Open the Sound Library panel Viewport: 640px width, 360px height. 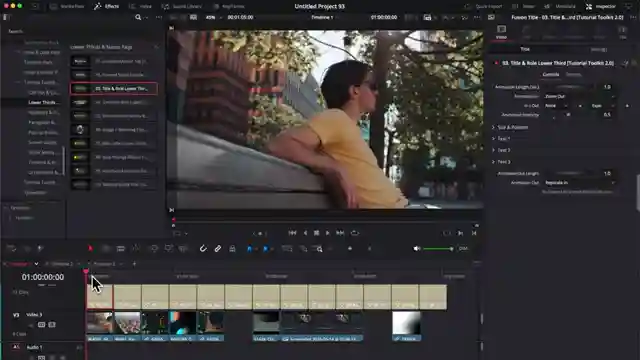(x=182, y=7)
